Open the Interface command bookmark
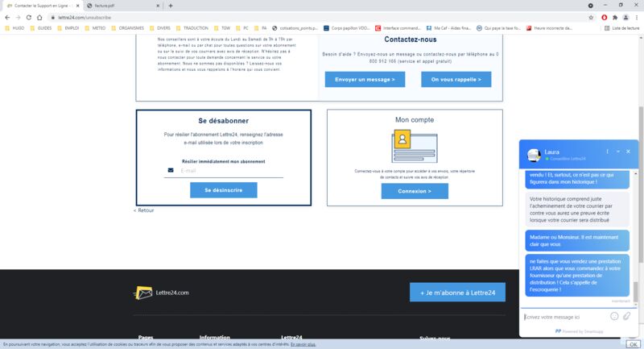The height and width of the screenshot is (349, 644). point(398,28)
